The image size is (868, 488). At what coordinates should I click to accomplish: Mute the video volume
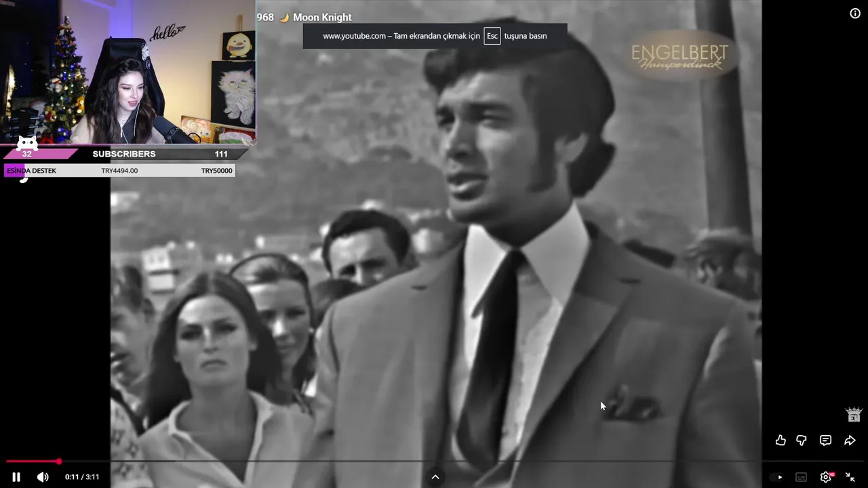click(x=43, y=477)
